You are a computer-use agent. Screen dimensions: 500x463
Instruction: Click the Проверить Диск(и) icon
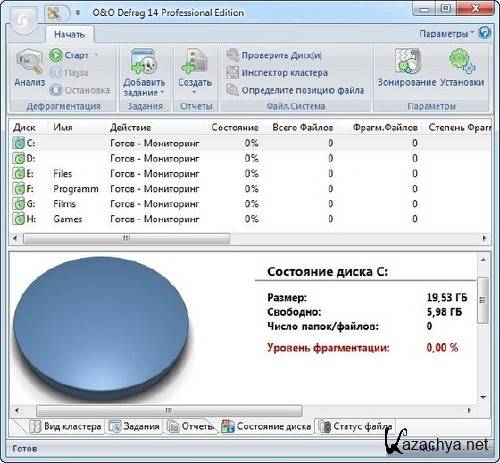[x=233, y=55]
